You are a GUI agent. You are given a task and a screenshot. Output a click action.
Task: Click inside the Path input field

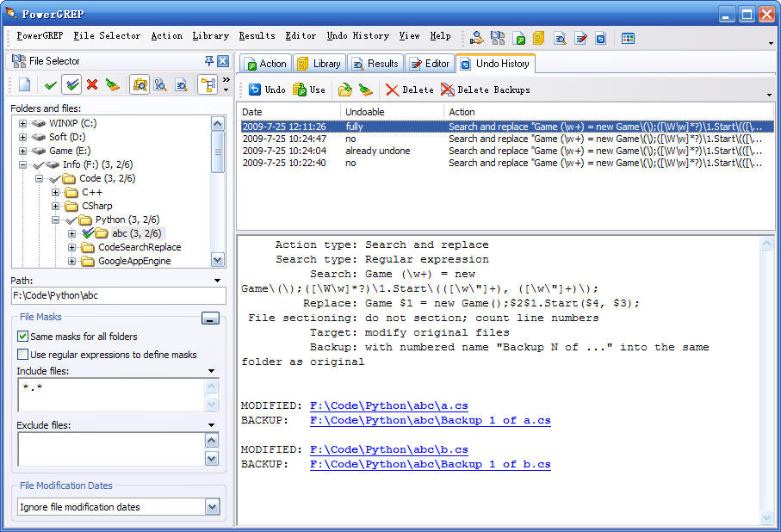coord(119,295)
